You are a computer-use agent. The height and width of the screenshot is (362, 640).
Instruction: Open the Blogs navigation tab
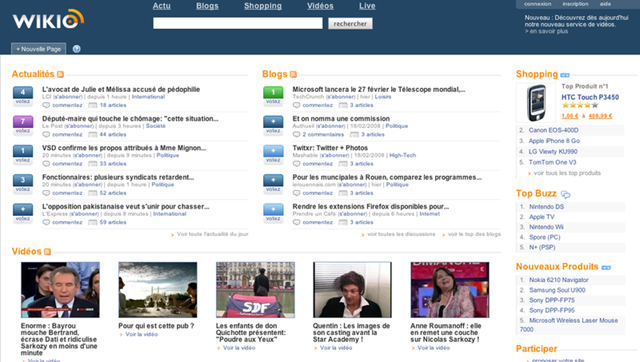207,6
